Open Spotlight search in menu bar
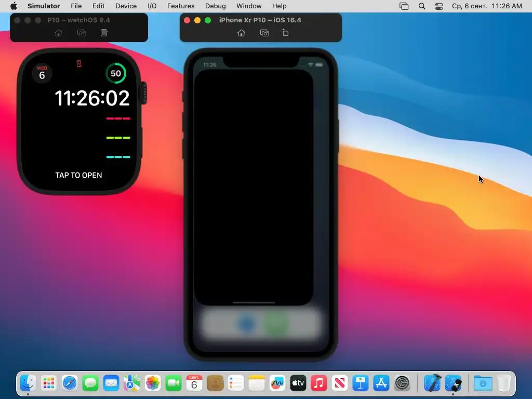The image size is (532, 399). tap(422, 6)
